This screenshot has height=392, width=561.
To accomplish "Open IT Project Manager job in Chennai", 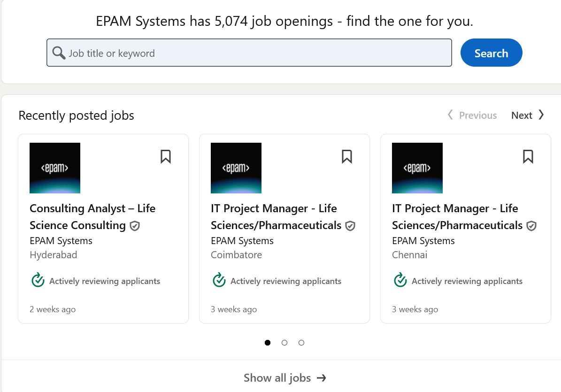I will coord(457,217).
